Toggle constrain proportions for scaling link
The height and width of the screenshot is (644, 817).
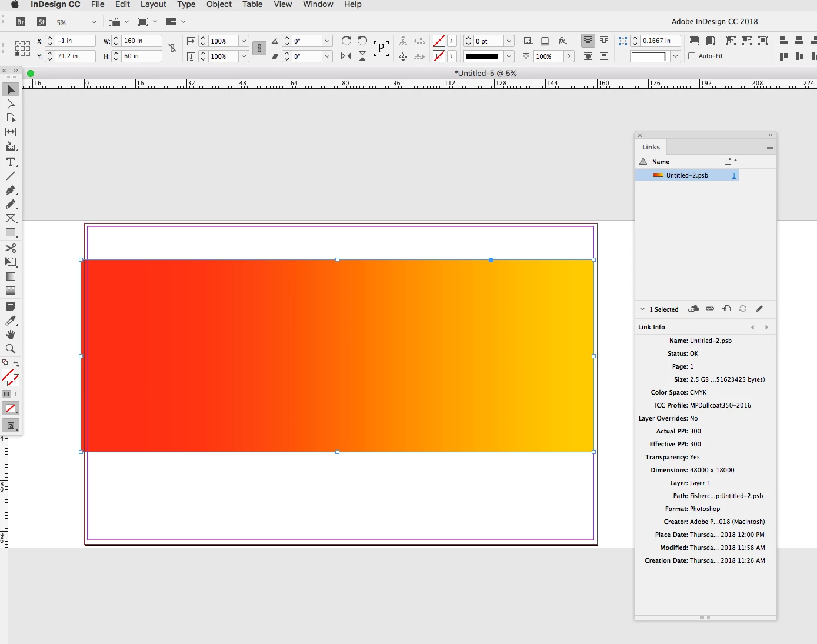point(259,48)
